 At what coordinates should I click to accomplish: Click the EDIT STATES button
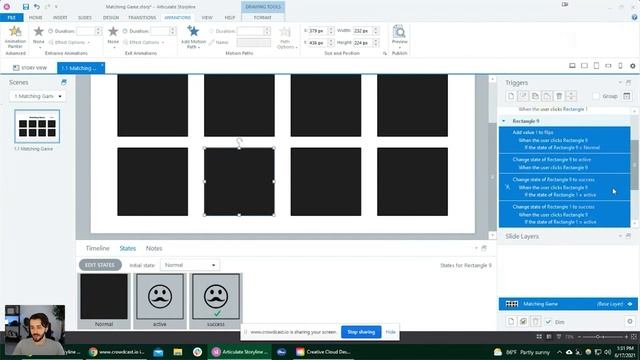click(x=100, y=265)
